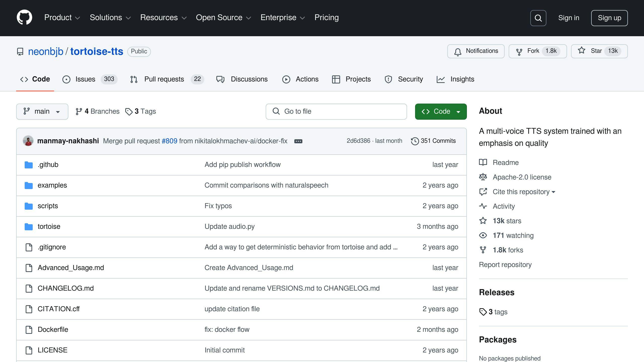Open the green Code dropdown button
Screen dimensions: 644x362
(441, 112)
